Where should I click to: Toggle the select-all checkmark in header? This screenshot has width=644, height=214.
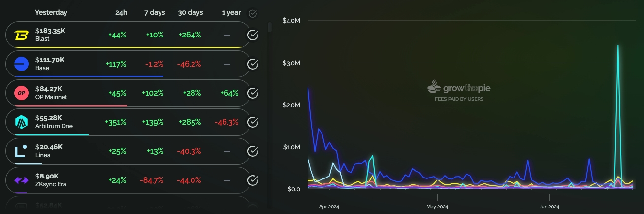(x=253, y=13)
